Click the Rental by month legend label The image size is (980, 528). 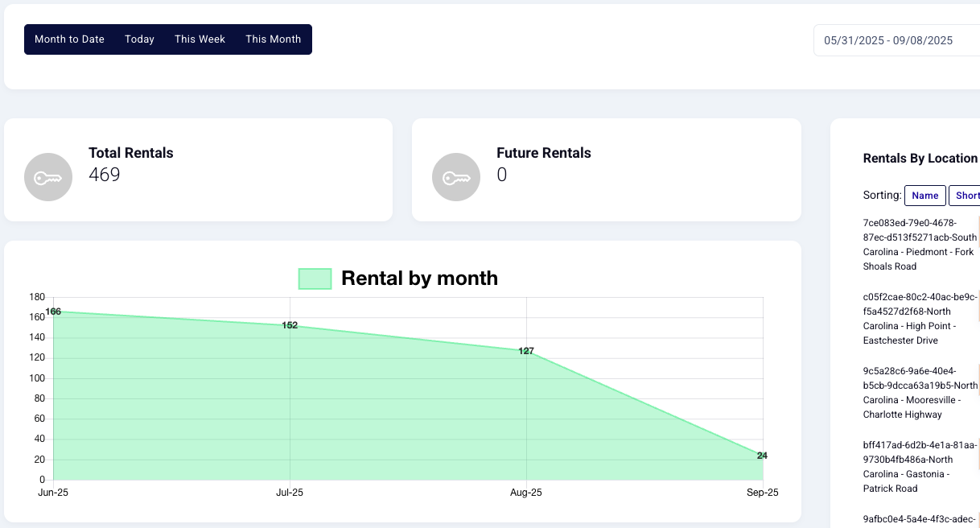419,278
